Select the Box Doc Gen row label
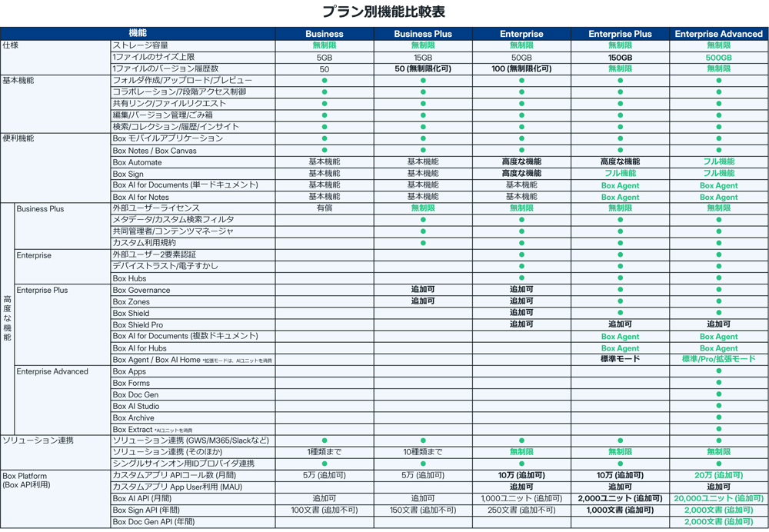Viewport: 769px width, 532px height. click(x=135, y=394)
